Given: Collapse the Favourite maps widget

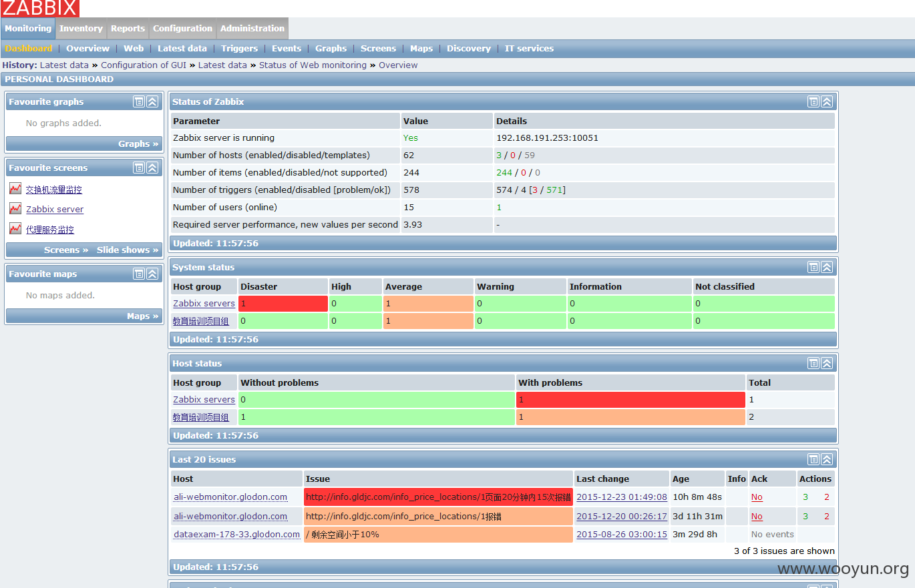Looking at the screenshot, I should coord(152,274).
